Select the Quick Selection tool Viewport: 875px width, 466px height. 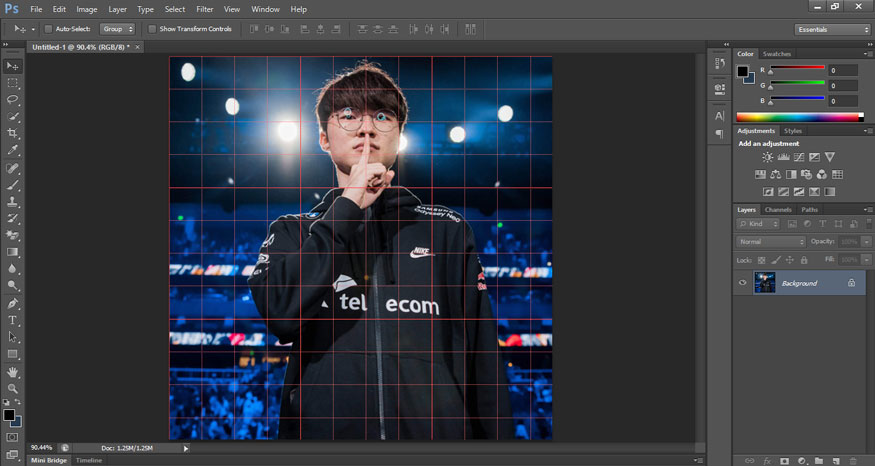pyautogui.click(x=12, y=117)
